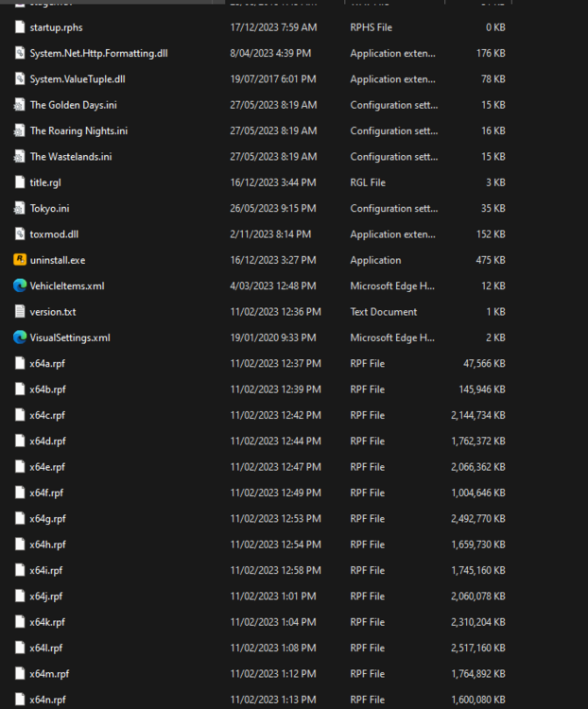The width and height of the screenshot is (588, 709).
Task: Select the System.ValueTuple.dll file name
Action: pyautogui.click(x=78, y=79)
